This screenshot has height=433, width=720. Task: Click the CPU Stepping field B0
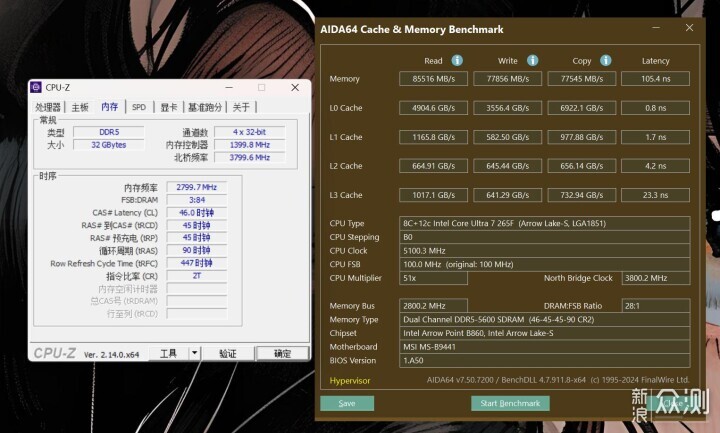click(x=545, y=237)
